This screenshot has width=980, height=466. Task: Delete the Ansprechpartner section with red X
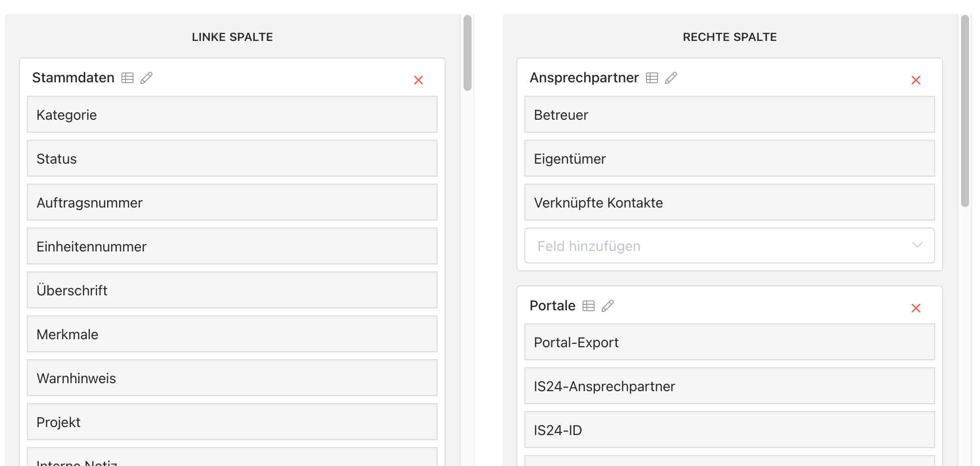tap(916, 80)
